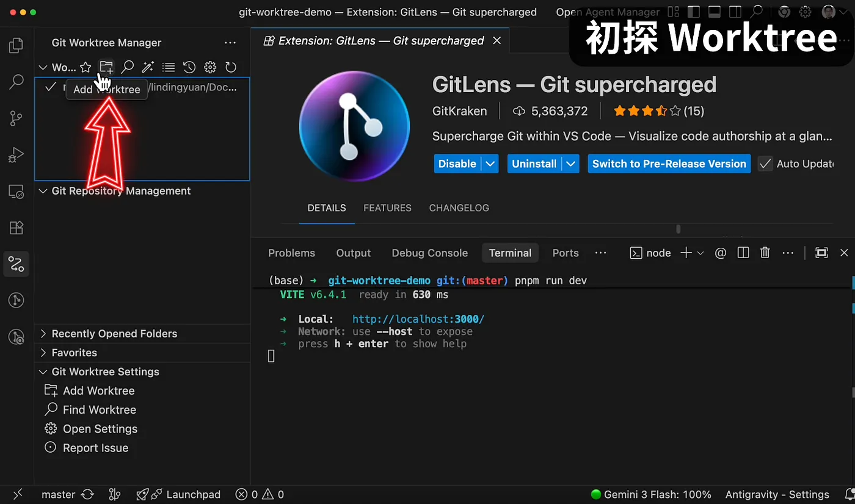
Task: Switch to the CHANGELOG tab
Action: (459, 208)
